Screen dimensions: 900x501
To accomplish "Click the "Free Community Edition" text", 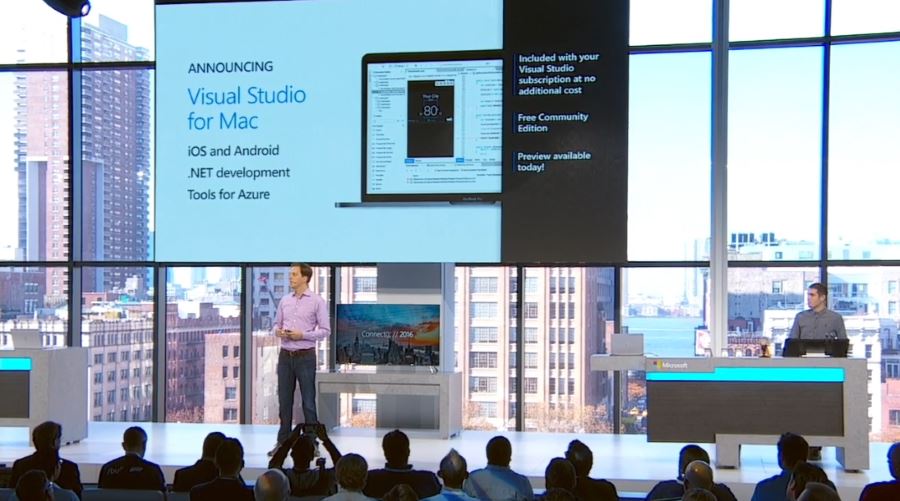I will point(553,122).
